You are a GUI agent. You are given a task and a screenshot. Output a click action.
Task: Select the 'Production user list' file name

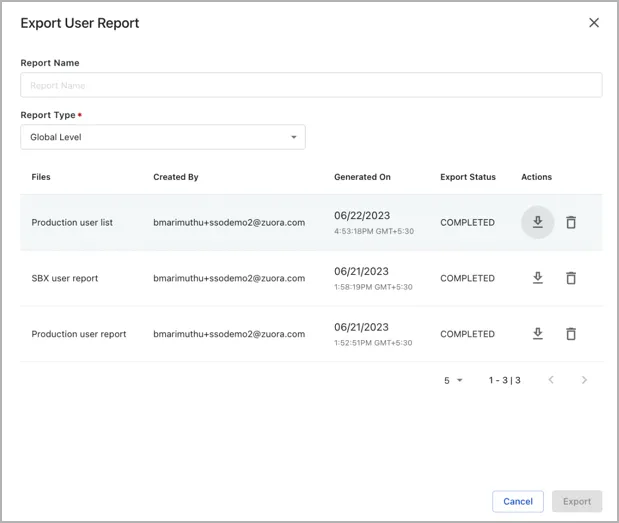click(72, 222)
